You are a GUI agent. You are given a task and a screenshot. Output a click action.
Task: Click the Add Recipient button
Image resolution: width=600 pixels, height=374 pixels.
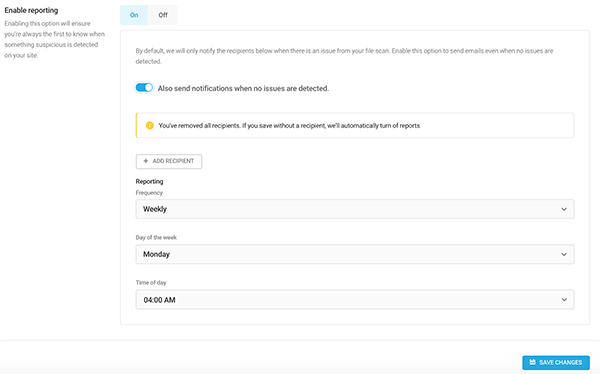click(x=169, y=161)
